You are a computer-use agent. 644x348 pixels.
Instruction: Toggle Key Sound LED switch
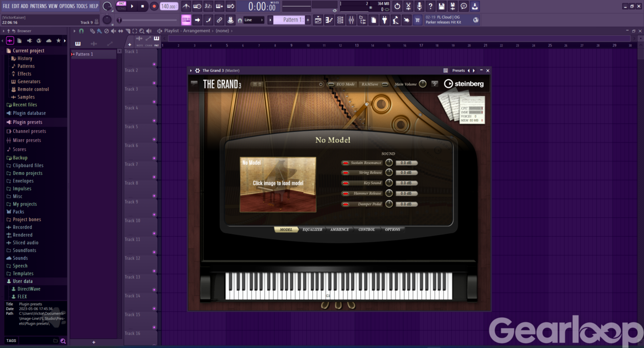point(346,183)
